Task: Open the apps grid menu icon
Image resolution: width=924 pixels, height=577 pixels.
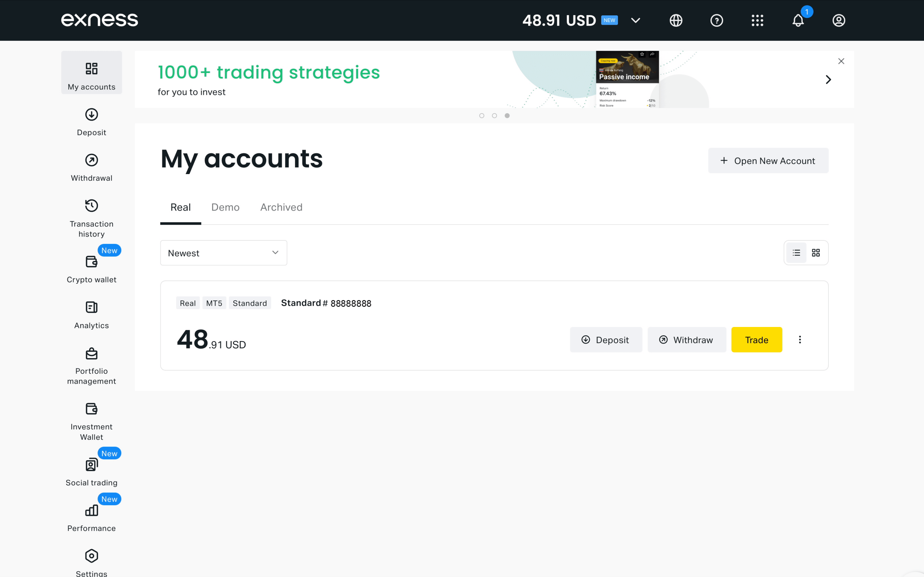Action: point(757,20)
